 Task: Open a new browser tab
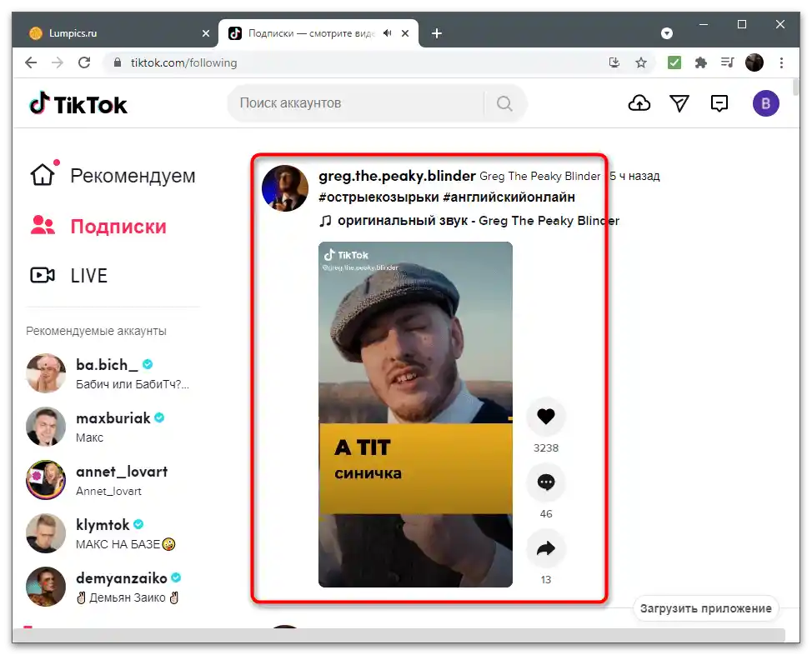(x=437, y=33)
